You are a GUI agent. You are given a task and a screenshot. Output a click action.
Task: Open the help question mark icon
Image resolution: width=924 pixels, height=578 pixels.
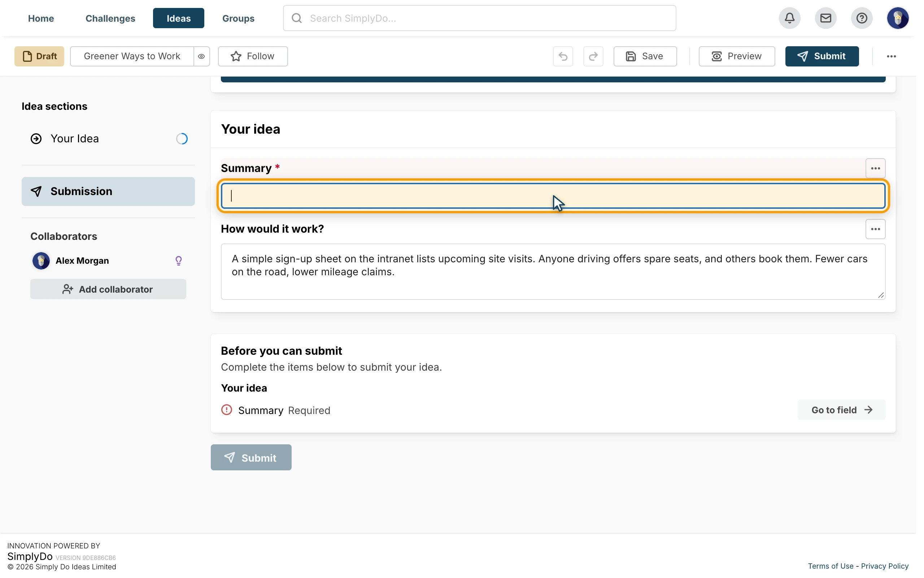862,18
